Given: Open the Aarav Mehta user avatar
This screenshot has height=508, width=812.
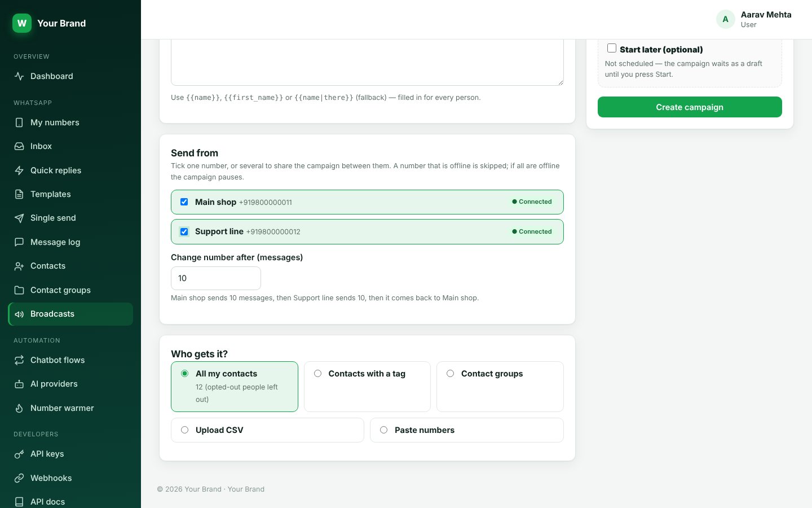Looking at the screenshot, I should [x=725, y=19].
